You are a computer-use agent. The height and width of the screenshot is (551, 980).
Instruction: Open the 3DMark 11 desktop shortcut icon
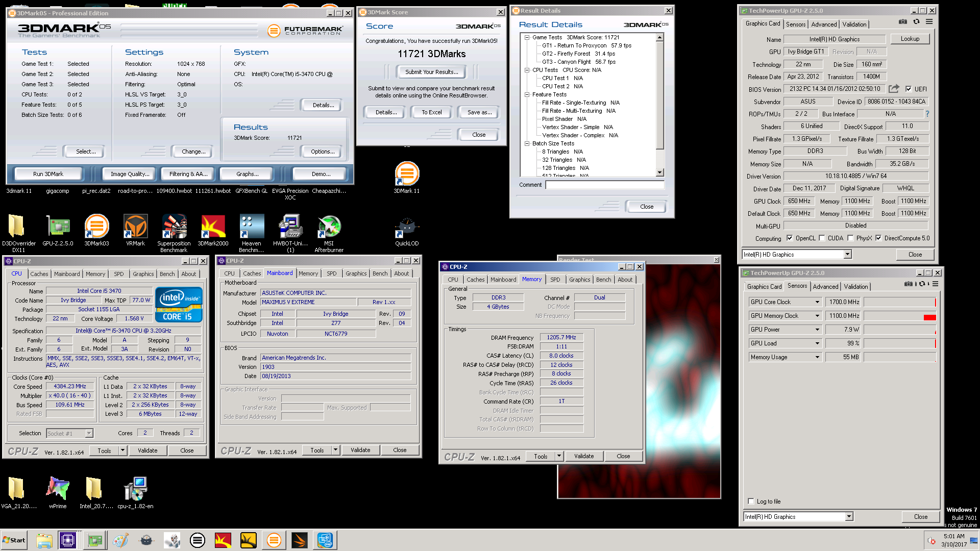click(x=407, y=174)
